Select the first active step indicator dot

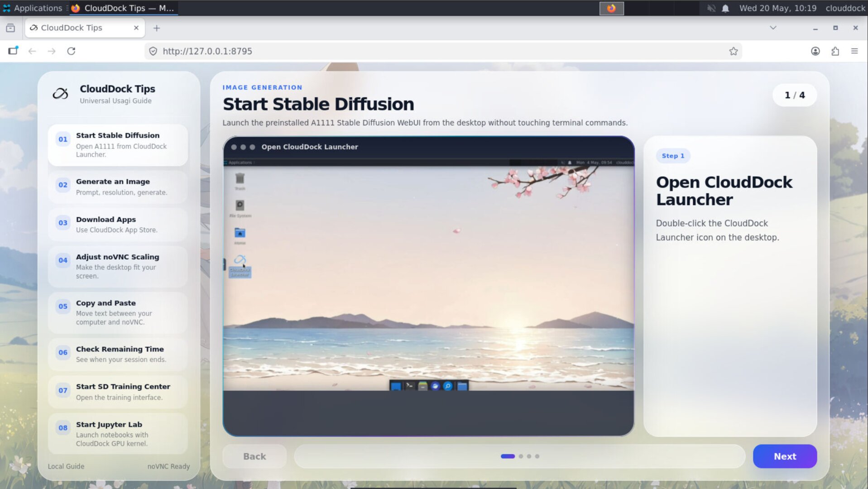[x=508, y=456]
